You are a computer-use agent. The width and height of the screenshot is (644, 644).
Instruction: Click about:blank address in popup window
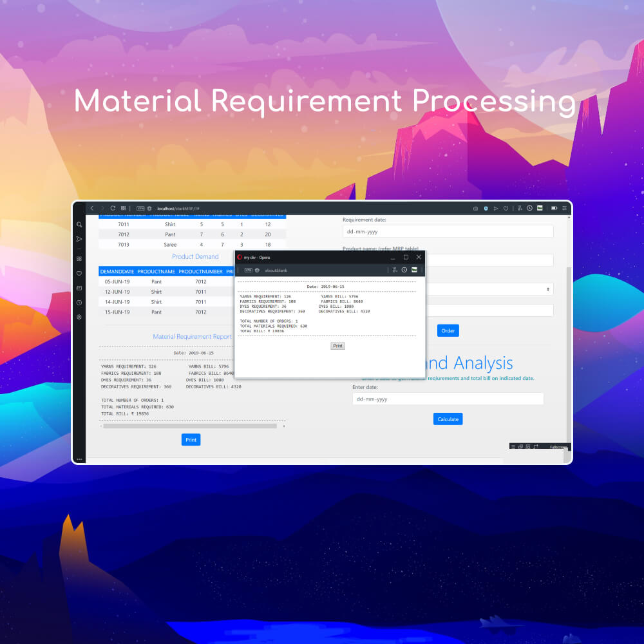[276, 270]
